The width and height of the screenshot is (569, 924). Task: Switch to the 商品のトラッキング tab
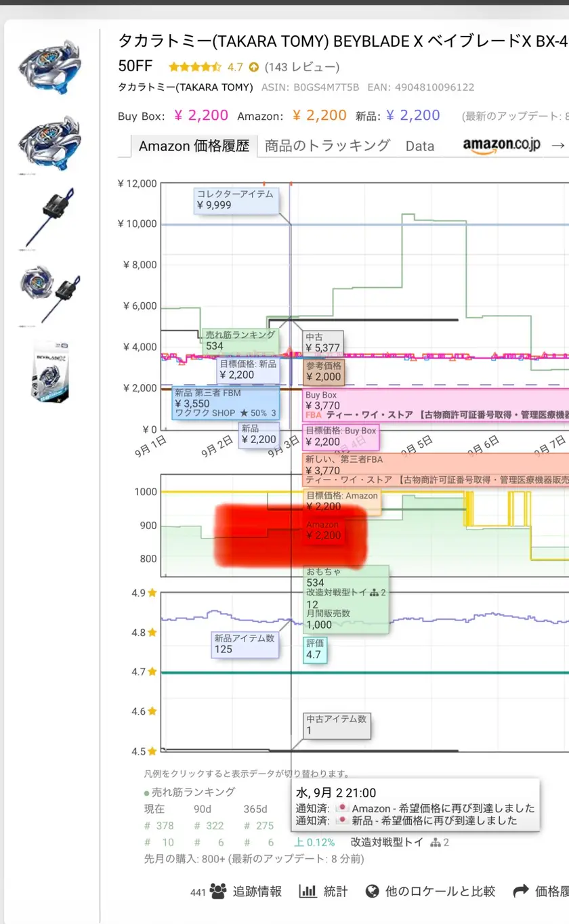pyautogui.click(x=327, y=145)
